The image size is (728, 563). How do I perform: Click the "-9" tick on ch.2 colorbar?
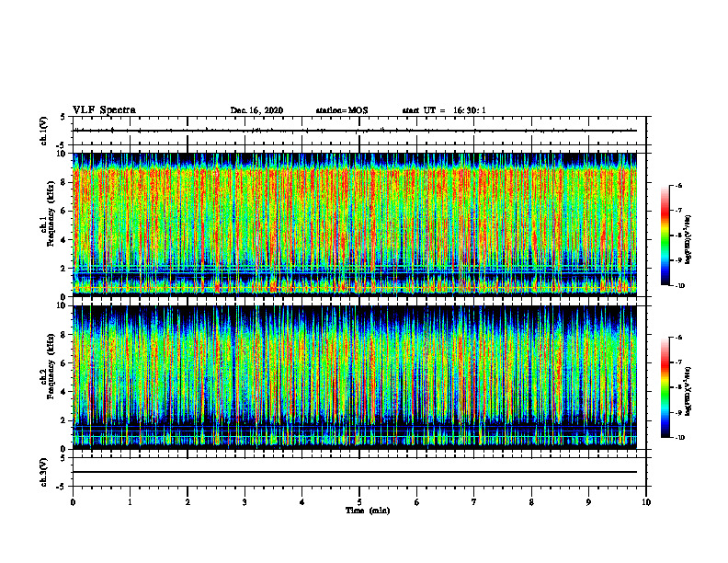click(678, 412)
